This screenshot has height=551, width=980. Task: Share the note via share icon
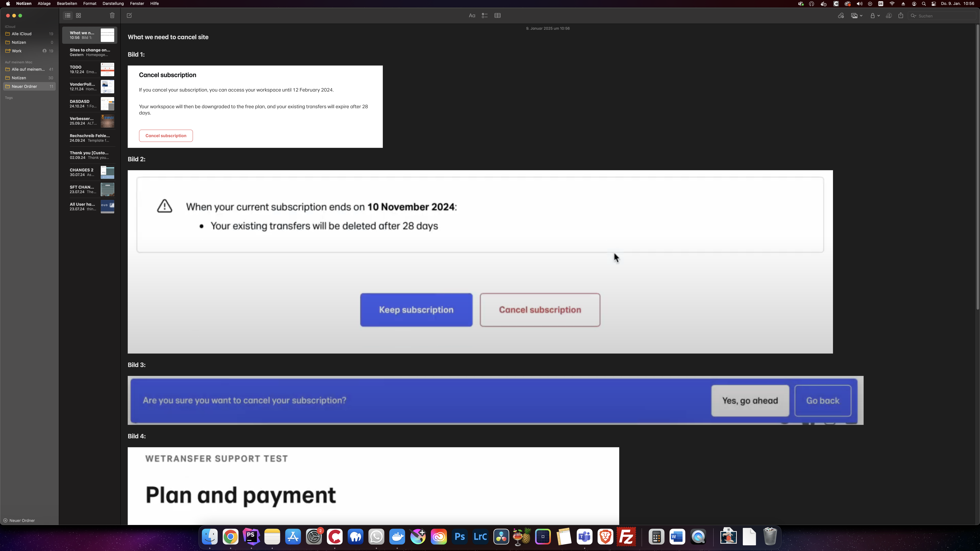pos(901,16)
